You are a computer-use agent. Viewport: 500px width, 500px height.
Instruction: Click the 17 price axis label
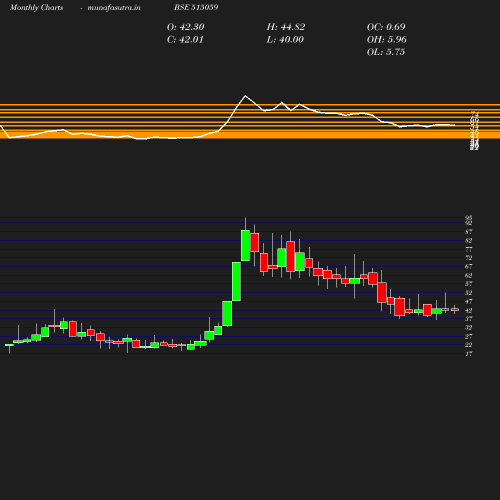469,354
